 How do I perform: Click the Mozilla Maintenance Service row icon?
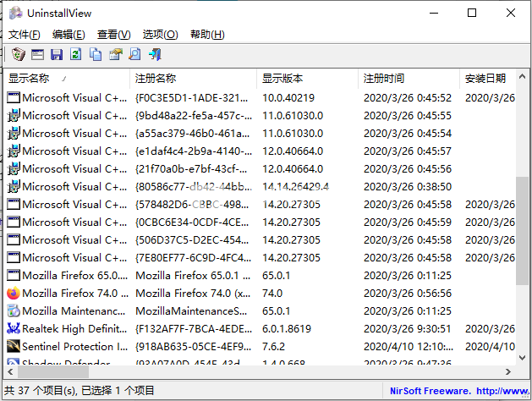pos(14,310)
